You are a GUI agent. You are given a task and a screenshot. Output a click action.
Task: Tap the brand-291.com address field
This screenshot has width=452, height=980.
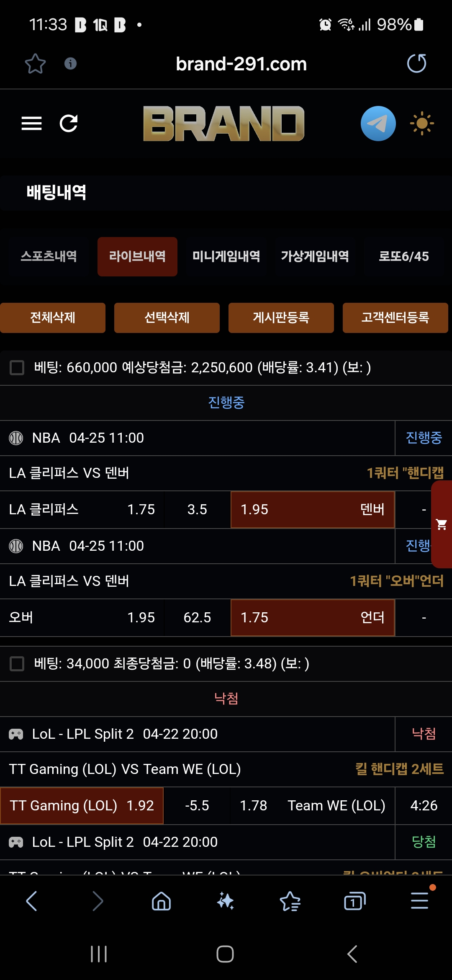point(241,64)
